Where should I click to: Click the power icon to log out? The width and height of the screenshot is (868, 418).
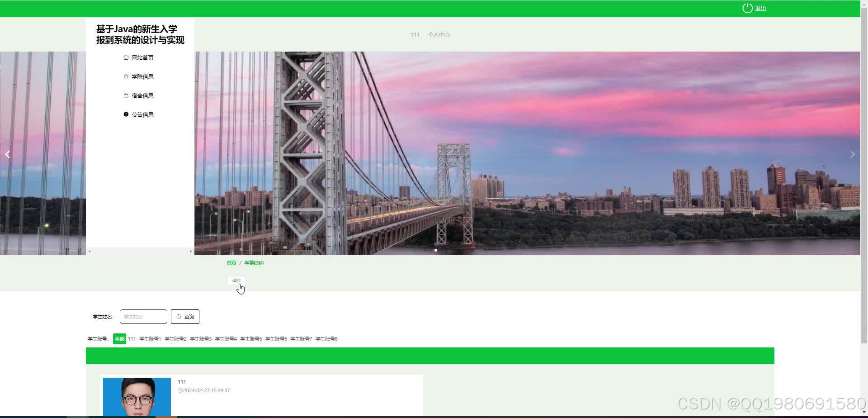747,8
